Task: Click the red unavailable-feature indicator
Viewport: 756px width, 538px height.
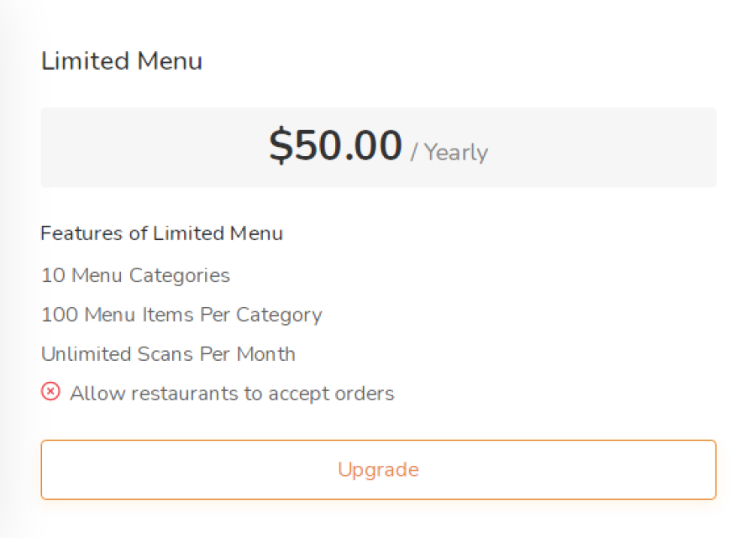Action: [x=50, y=391]
